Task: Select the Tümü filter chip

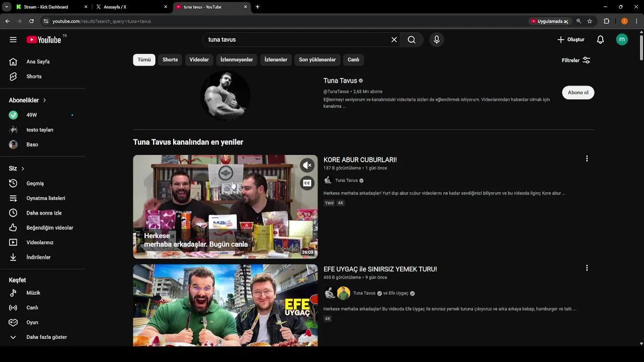Action: (x=144, y=60)
